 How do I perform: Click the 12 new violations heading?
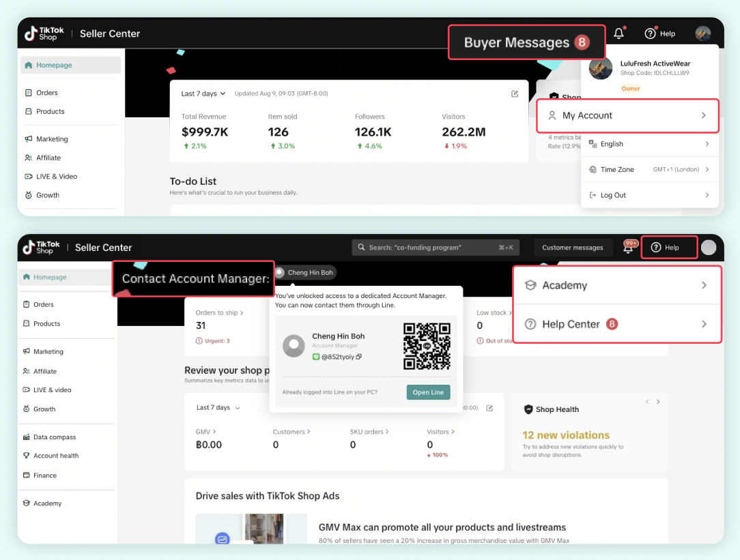566,435
